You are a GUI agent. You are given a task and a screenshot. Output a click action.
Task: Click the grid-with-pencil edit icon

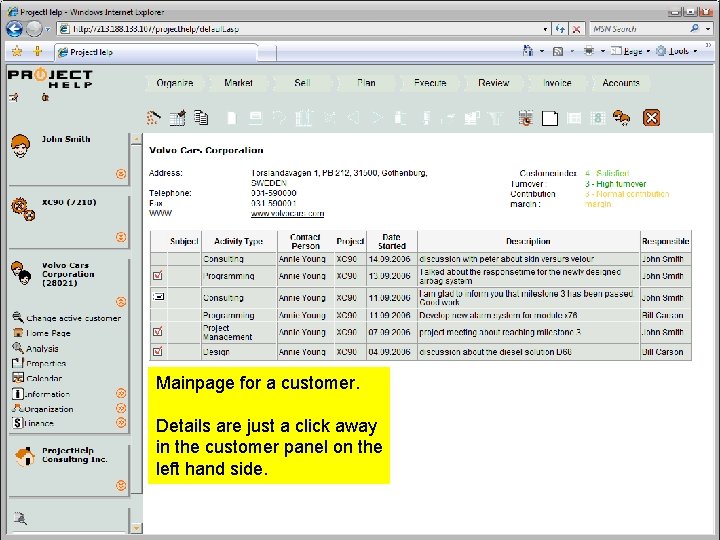(178, 118)
